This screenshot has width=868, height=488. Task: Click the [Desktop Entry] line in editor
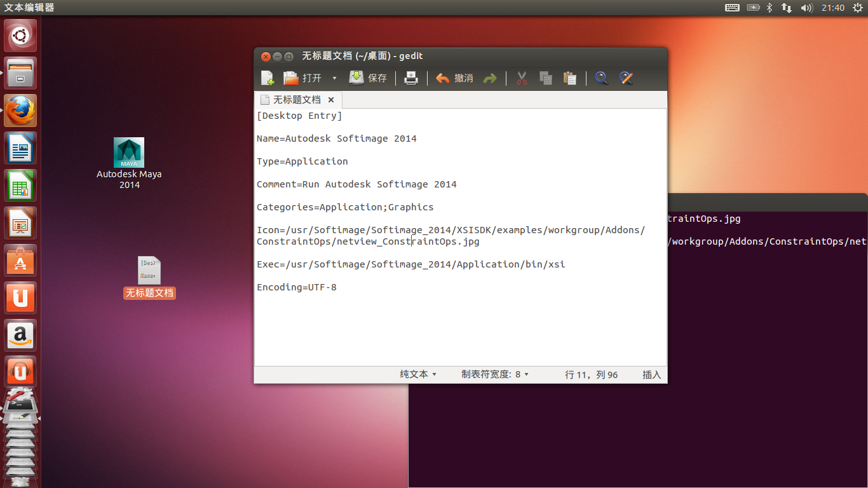point(299,116)
